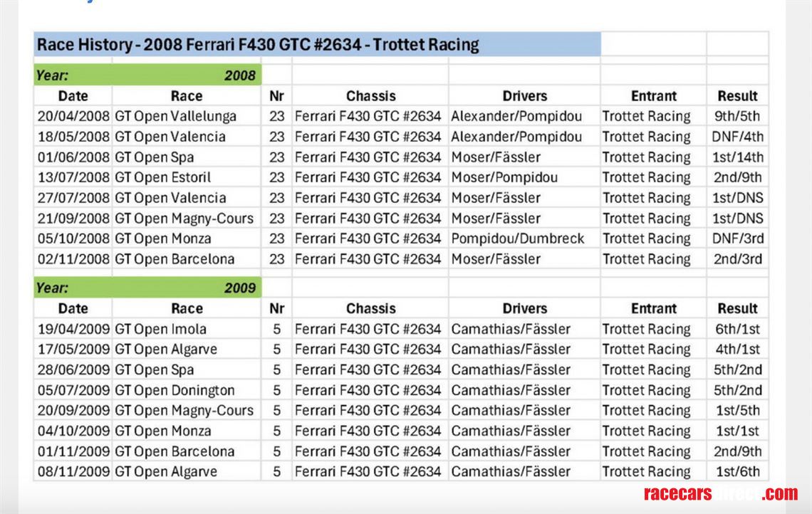This screenshot has width=812, height=514.
Task: Click the 9th/5th result cell
Action: (737, 116)
